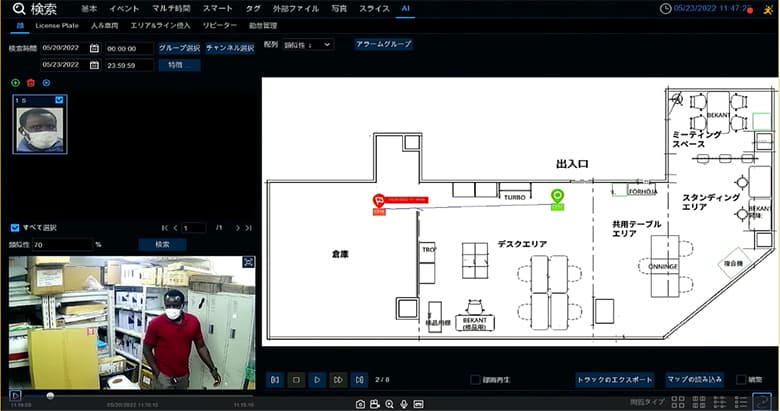Click マップの読み込み button

[x=694, y=380]
